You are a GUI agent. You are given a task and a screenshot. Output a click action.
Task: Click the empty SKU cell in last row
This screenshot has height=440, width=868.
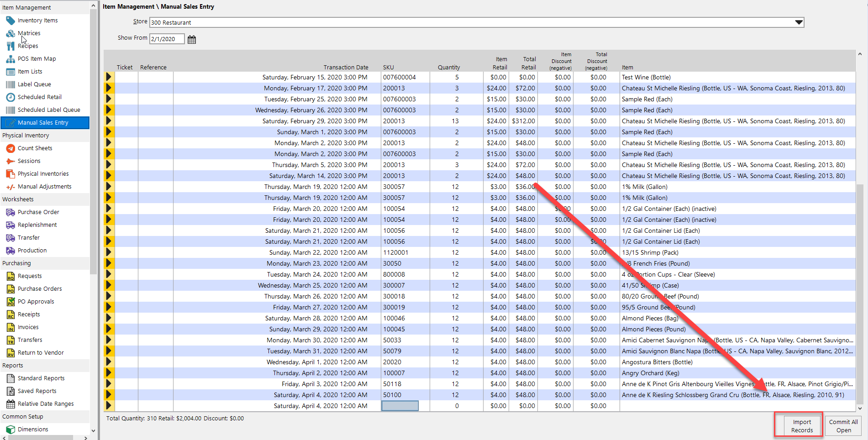[400, 406]
